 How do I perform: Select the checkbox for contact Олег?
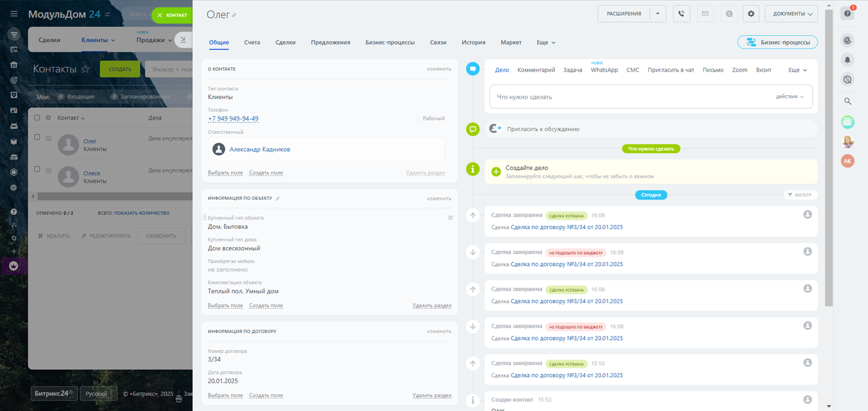point(37,137)
